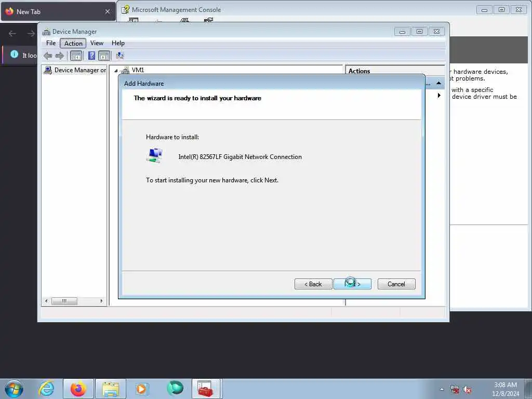Click the right scroll arrow in the tree pane
Screen dimensions: 532x399
click(101, 301)
